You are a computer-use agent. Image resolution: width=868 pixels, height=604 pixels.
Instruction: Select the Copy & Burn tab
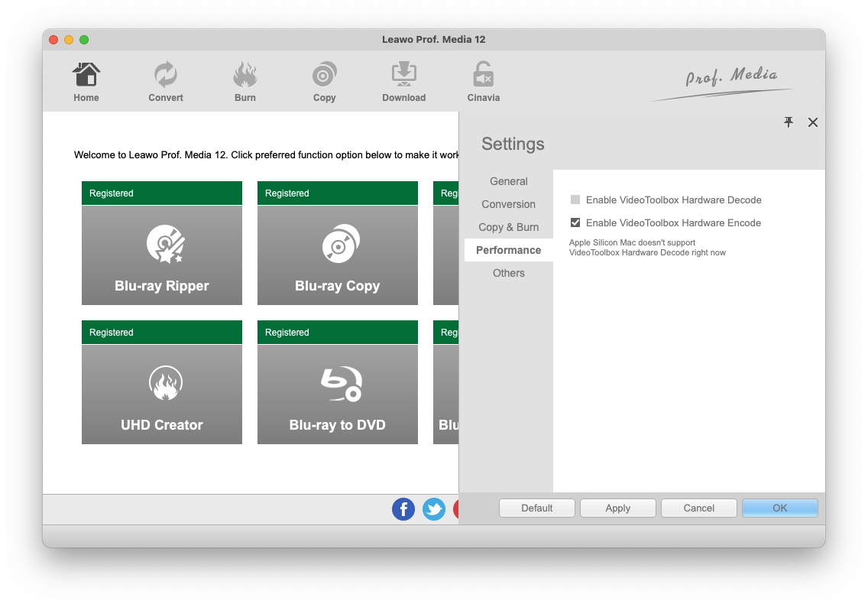point(509,227)
